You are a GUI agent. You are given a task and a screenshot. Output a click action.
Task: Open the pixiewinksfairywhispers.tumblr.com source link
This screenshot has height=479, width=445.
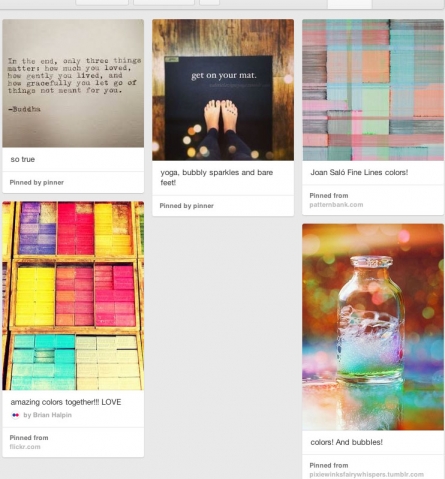366,474
